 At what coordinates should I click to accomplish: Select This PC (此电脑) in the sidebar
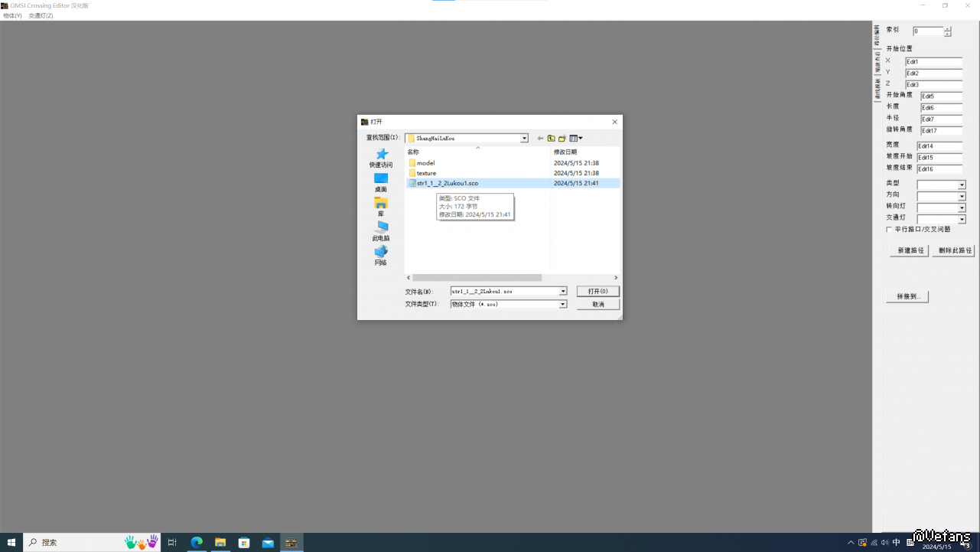pos(381,228)
